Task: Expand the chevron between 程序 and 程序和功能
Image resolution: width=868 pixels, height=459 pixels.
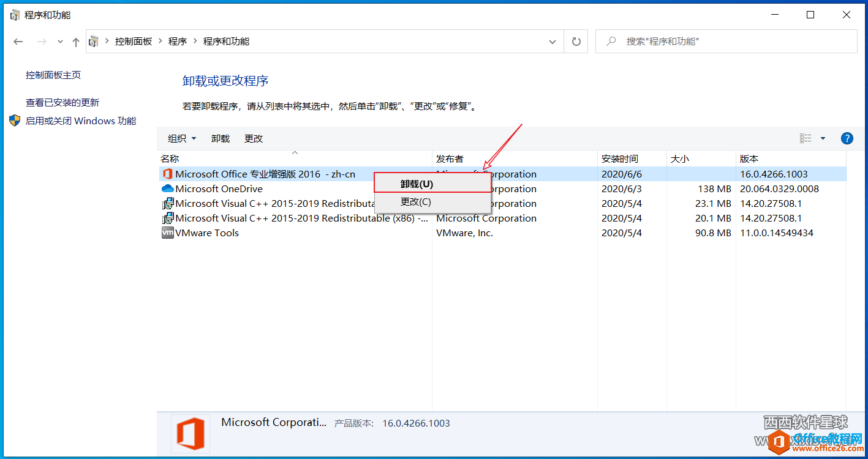Action: [x=195, y=41]
